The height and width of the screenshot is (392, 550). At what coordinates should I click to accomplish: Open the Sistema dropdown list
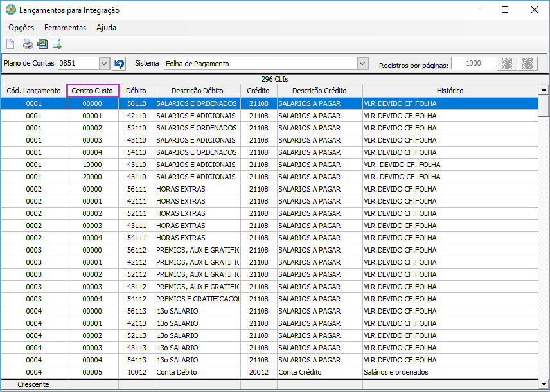point(362,64)
